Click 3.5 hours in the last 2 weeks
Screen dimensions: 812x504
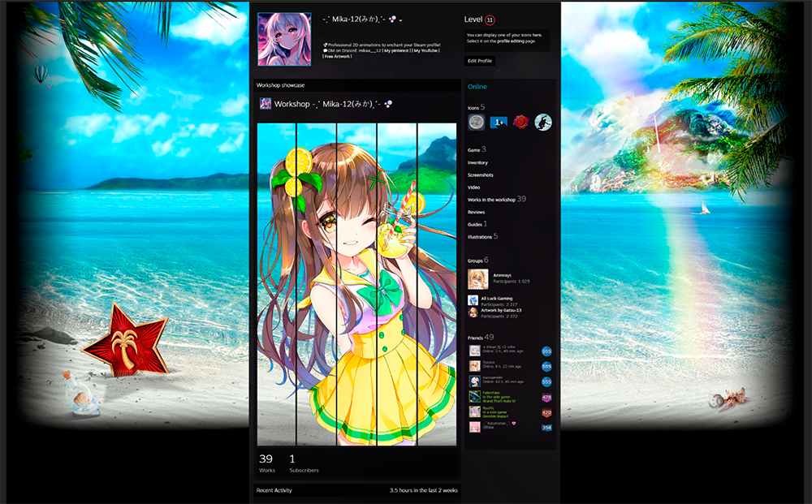pyautogui.click(x=424, y=490)
